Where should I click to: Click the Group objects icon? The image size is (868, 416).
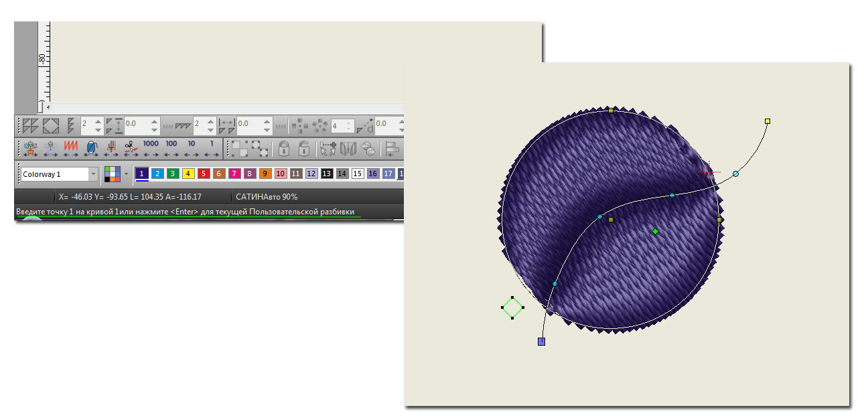240,149
